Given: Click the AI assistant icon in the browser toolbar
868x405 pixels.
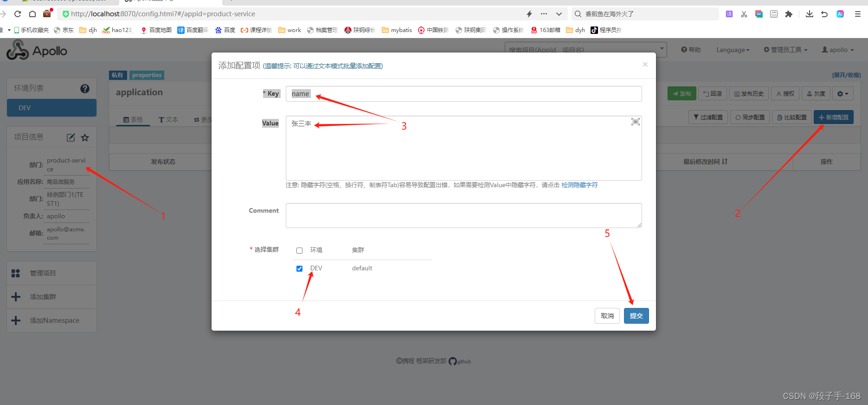Looking at the screenshot, I should 840,14.
